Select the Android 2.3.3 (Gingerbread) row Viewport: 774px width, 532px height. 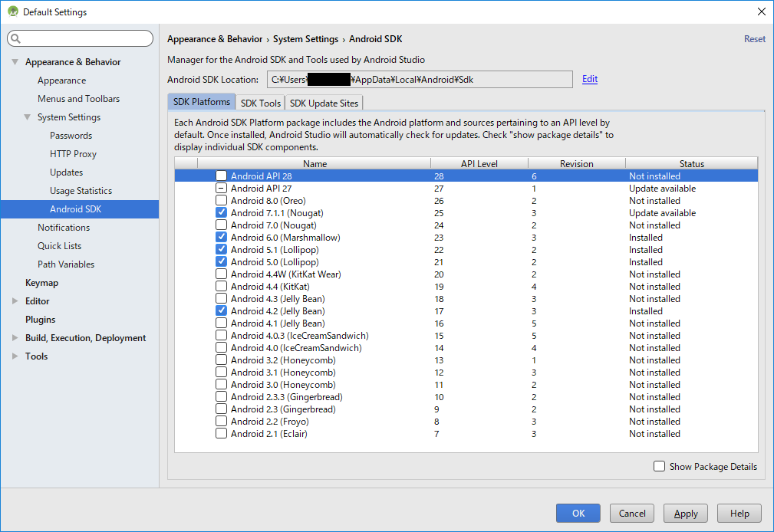click(466, 397)
